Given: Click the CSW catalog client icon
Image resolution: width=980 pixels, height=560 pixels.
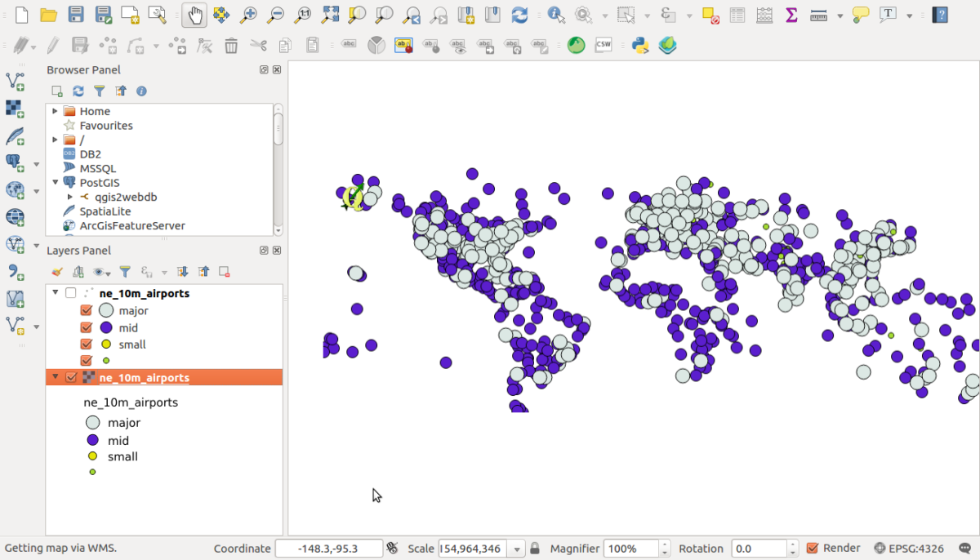Looking at the screenshot, I should click(604, 46).
